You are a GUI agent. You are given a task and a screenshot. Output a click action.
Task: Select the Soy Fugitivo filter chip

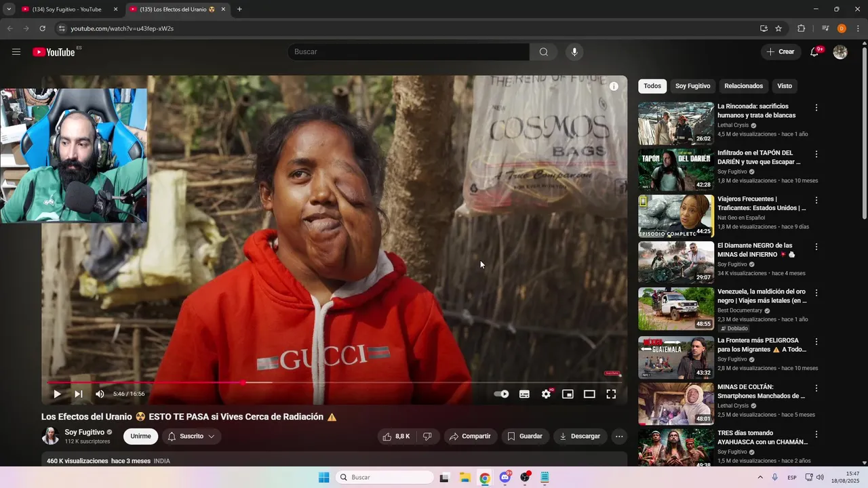pos(692,86)
